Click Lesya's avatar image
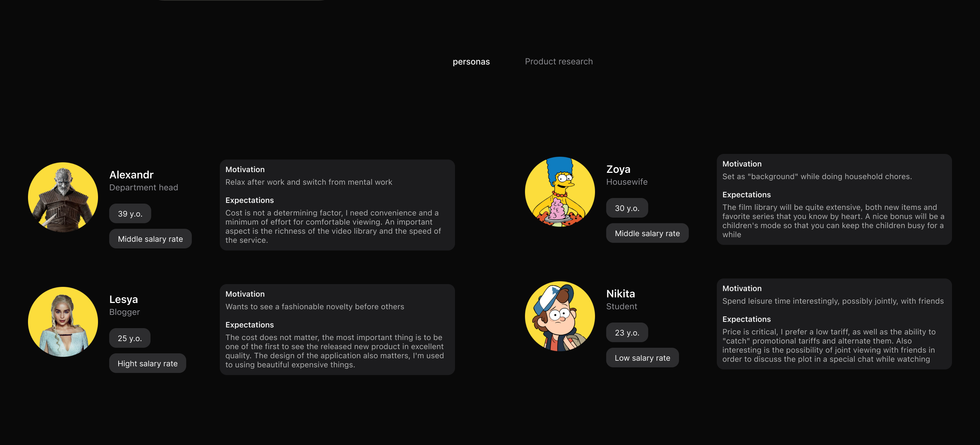The image size is (980, 445). pos(63,322)
